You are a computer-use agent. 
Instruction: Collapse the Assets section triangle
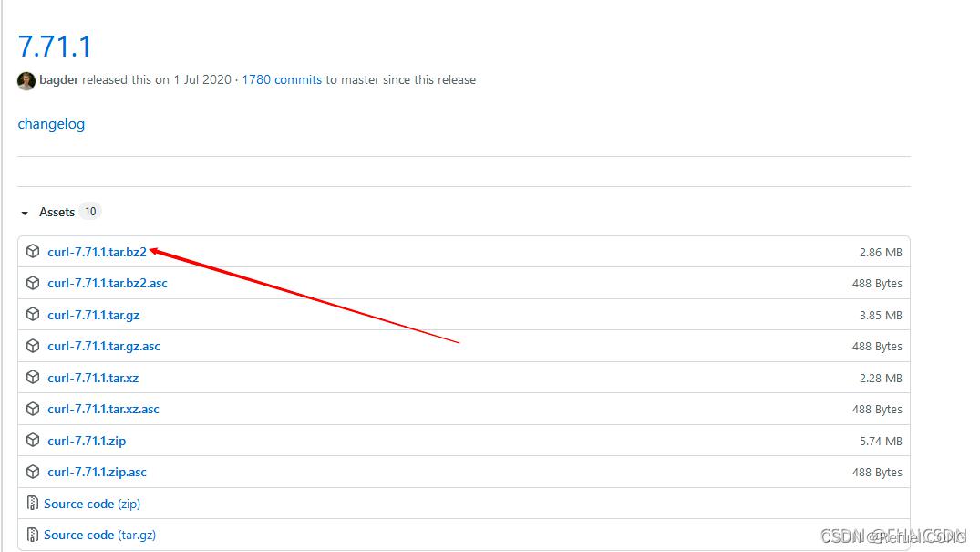(25, 213)
